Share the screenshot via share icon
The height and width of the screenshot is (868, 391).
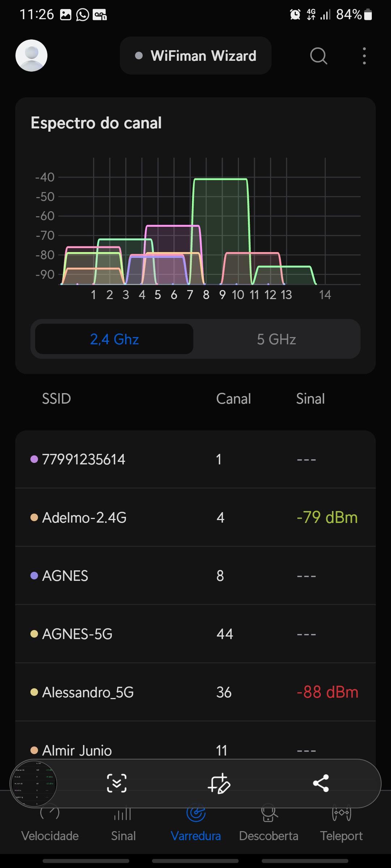click(321, 783)
